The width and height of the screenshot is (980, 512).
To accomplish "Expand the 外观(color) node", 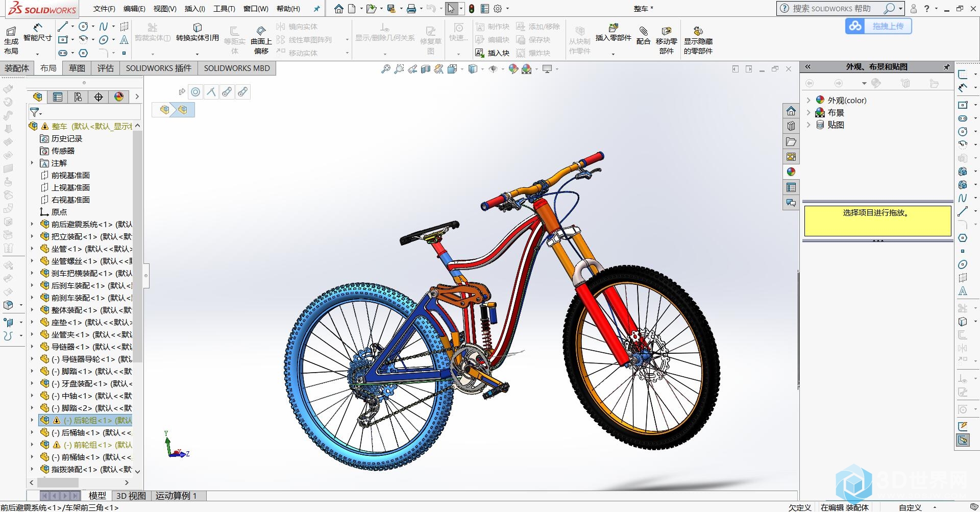I will click(x=808, y=100).
